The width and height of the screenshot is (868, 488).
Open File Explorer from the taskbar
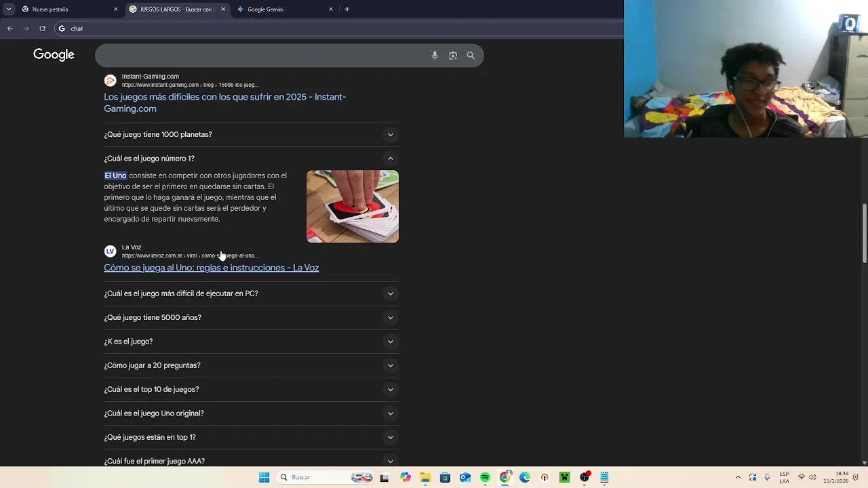425,477
